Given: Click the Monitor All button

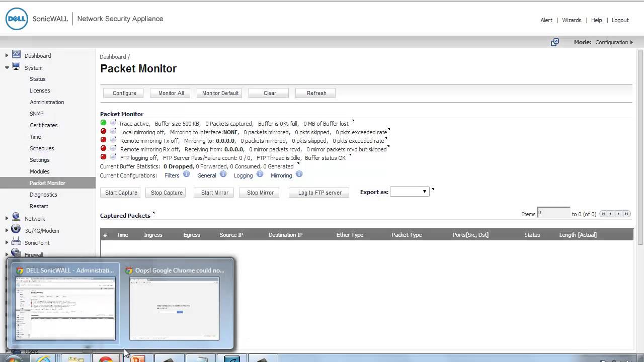Looking at the screenshot, I should click(x=171, y=93).
